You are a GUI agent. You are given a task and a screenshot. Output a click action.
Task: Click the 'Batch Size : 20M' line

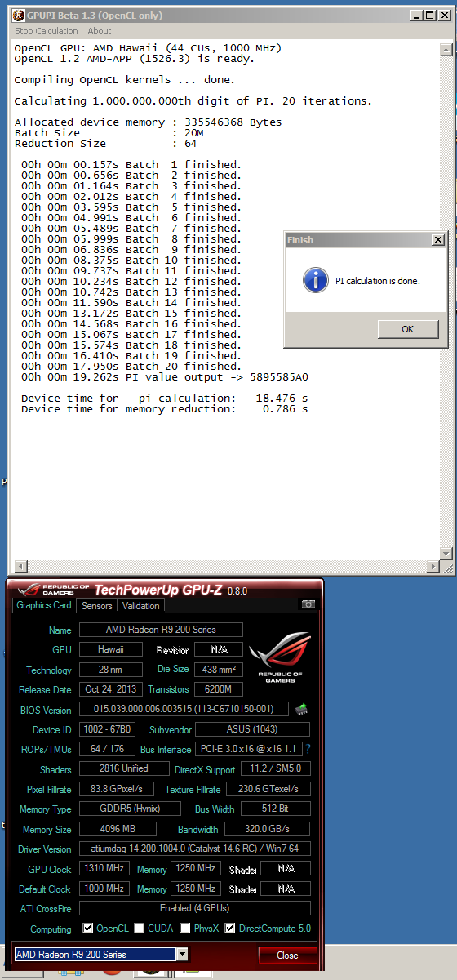pos(109,133)
